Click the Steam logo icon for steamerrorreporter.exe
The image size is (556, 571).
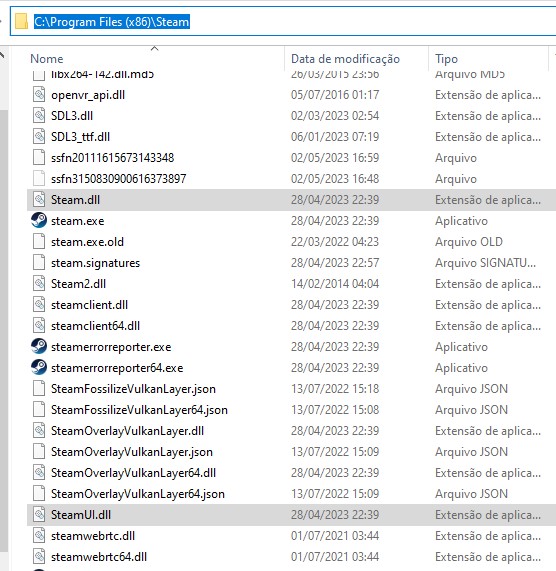pos(39,347)
